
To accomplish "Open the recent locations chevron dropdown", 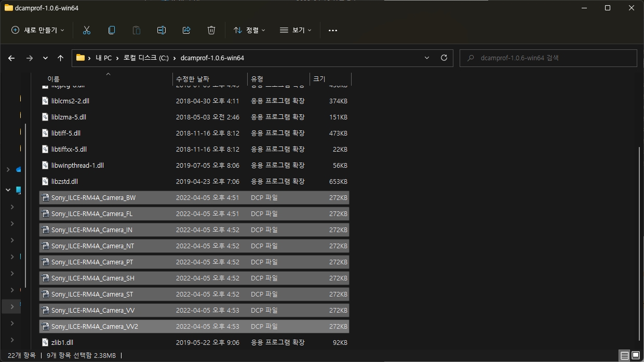I will (45, 58).
